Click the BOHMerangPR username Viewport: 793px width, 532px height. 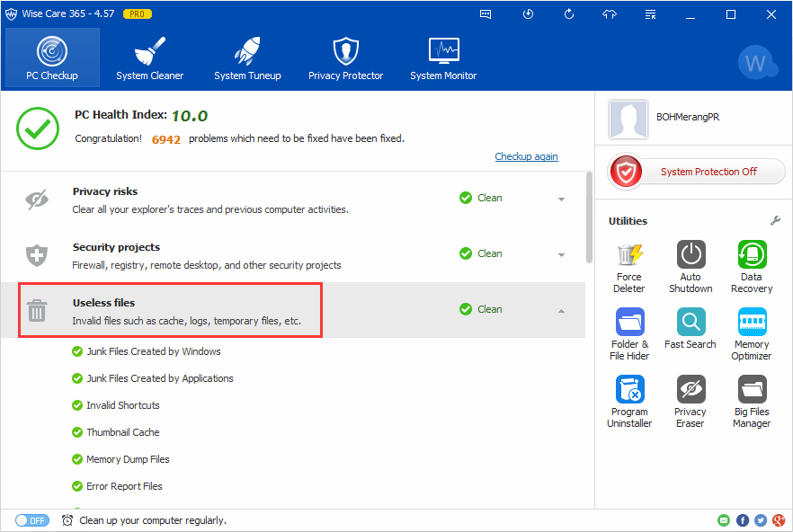(x=688, y=117)
